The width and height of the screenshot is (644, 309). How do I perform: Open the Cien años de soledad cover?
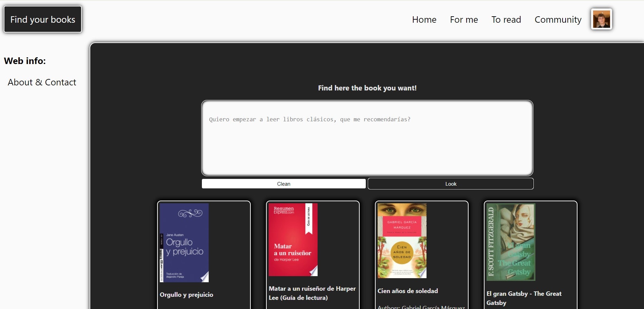402,241
